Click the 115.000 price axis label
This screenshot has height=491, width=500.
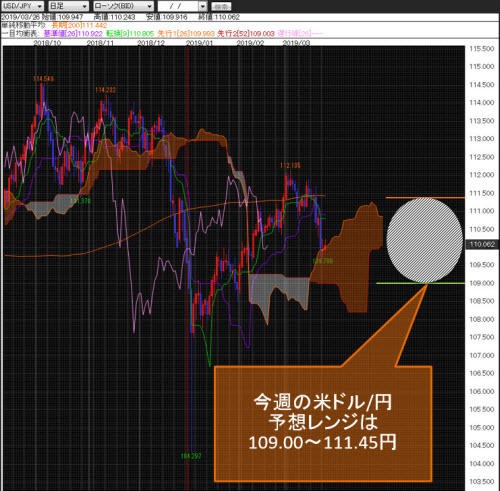482,67
